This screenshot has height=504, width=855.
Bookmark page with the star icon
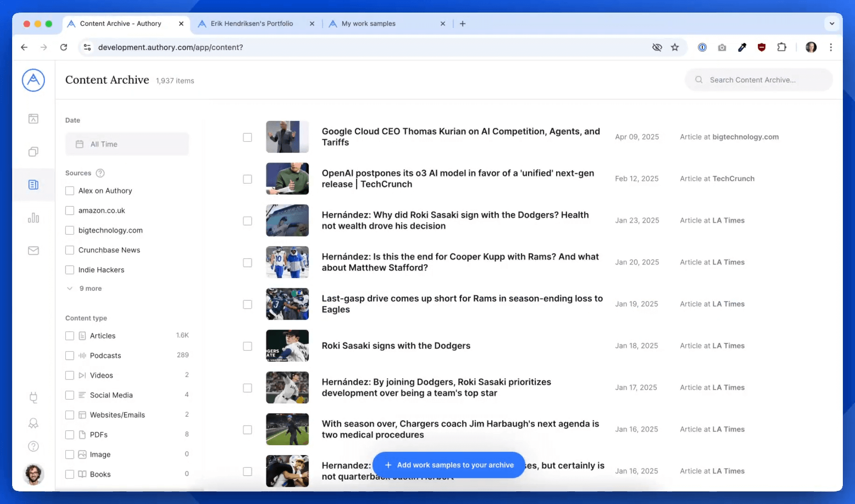pyautogui.click(x=675, y=47)
